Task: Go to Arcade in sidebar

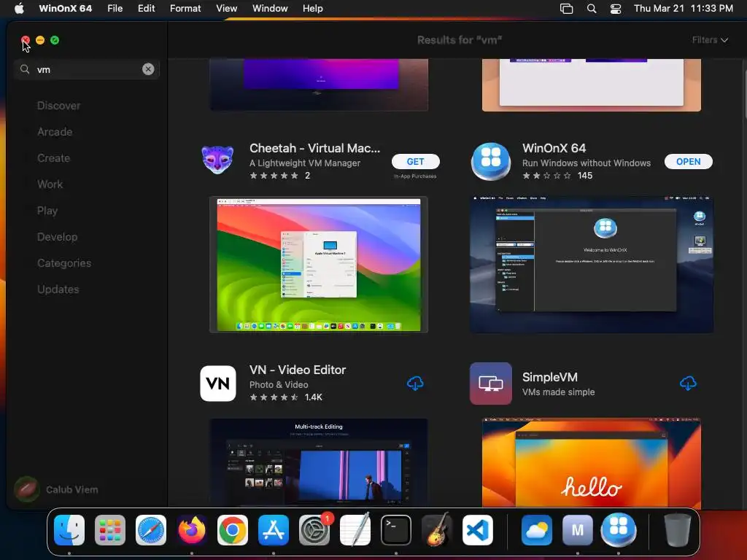Action: (x=55, y=132)
